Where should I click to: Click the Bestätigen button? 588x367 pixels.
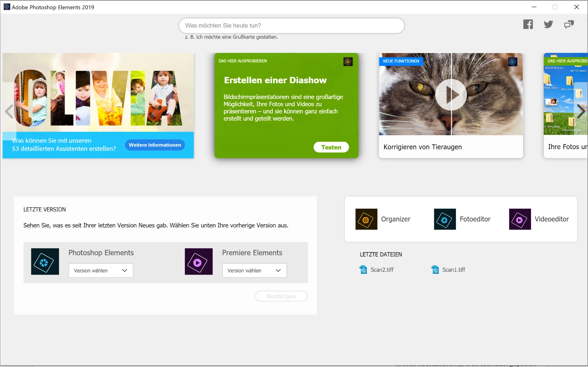click(281, 296)
